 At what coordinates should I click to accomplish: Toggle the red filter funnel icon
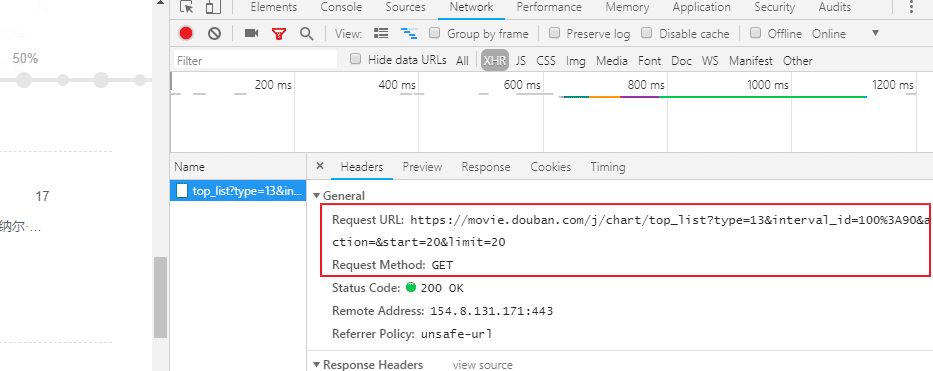point(278,34)
